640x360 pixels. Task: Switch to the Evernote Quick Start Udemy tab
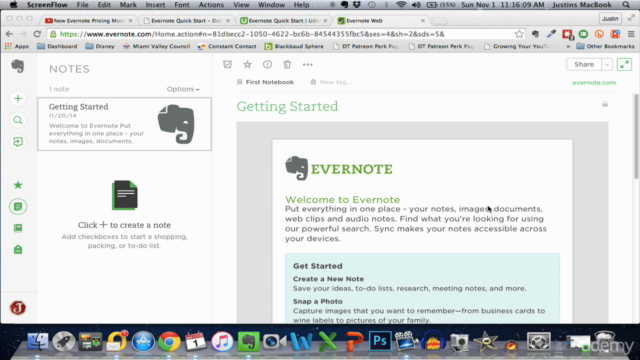pos(284,20)
